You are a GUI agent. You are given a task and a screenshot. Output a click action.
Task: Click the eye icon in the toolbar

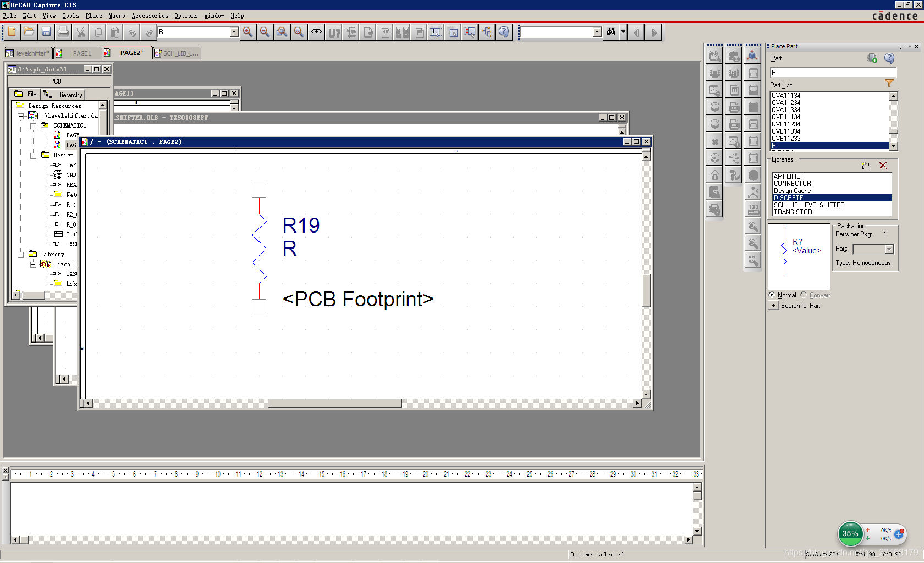pyautogui.click(x=316, y=32)
